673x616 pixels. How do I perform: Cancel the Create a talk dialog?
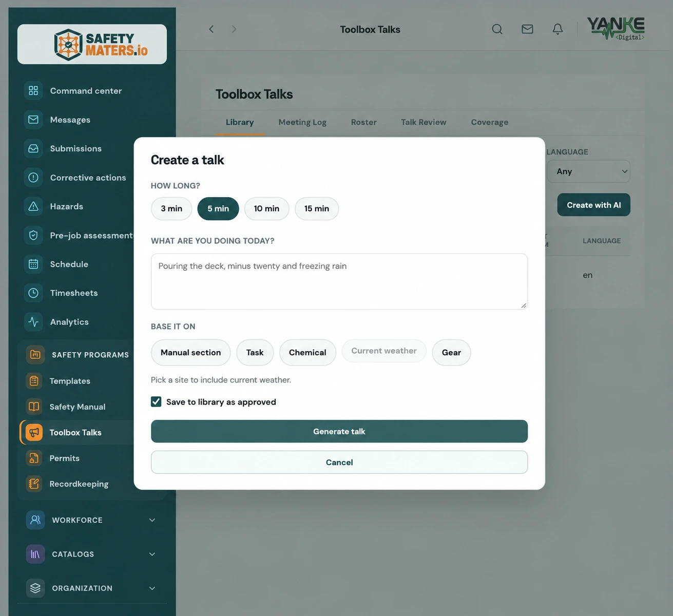pos(339,462)
